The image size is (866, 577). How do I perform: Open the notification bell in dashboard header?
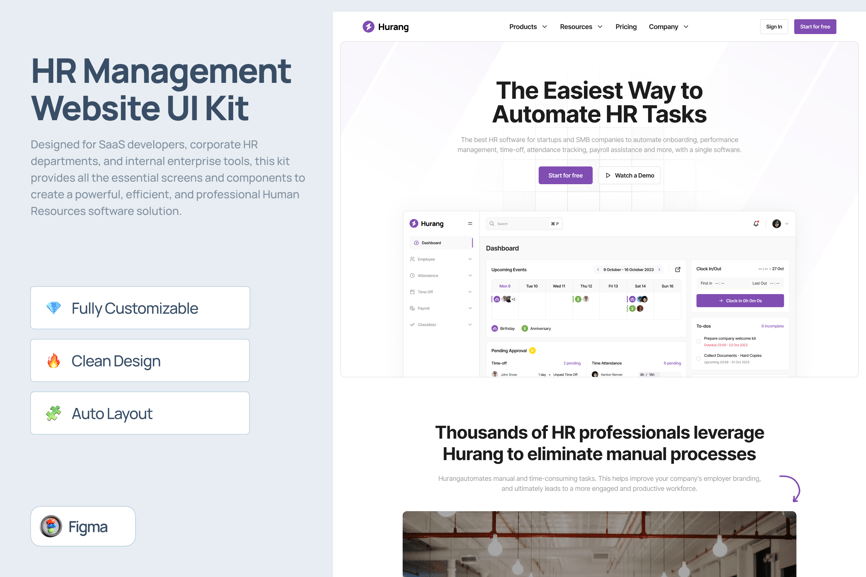[756, 224]
